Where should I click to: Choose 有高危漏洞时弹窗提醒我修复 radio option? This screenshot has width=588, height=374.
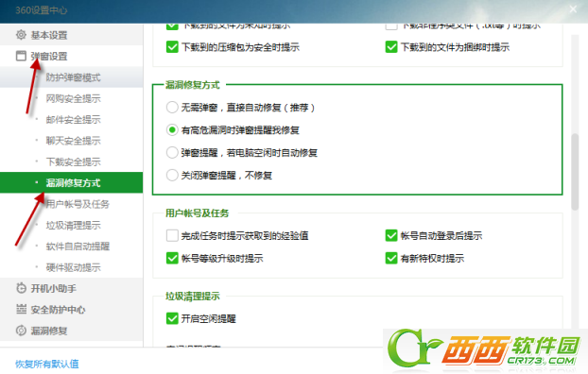[x=172, y=130]
